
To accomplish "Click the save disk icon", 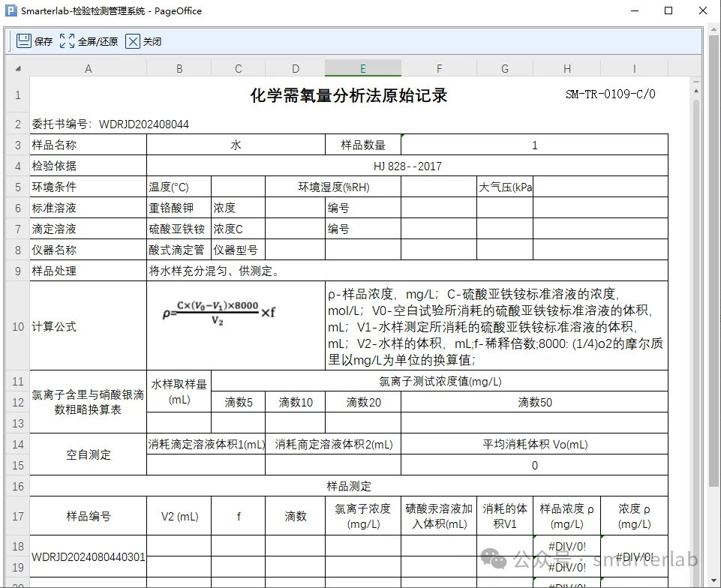I will click(x=24, y=41).
